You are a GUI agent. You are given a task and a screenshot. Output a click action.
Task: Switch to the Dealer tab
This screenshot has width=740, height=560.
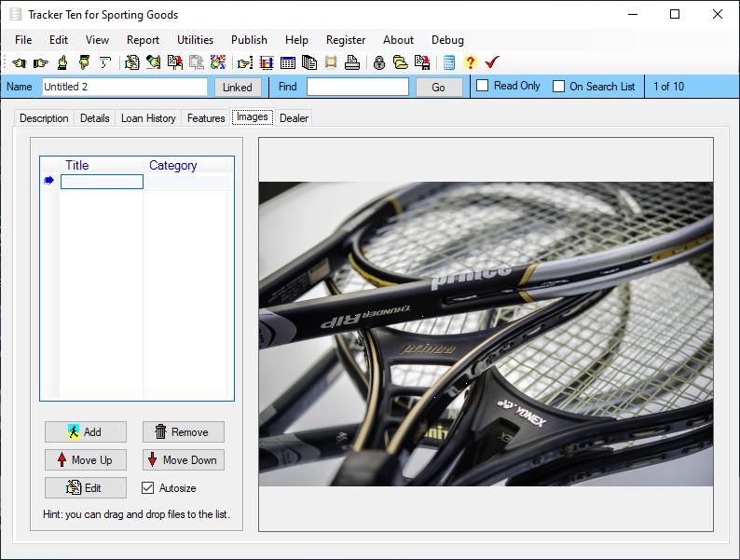[x=294, y=118]
